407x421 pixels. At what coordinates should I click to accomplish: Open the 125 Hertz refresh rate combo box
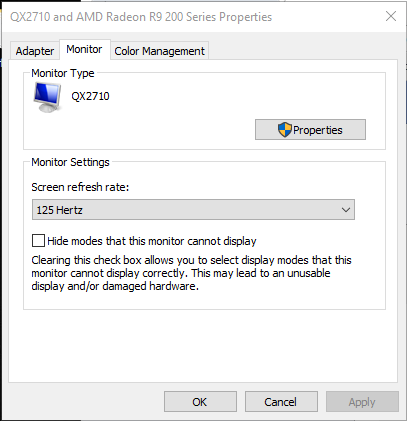193,210
